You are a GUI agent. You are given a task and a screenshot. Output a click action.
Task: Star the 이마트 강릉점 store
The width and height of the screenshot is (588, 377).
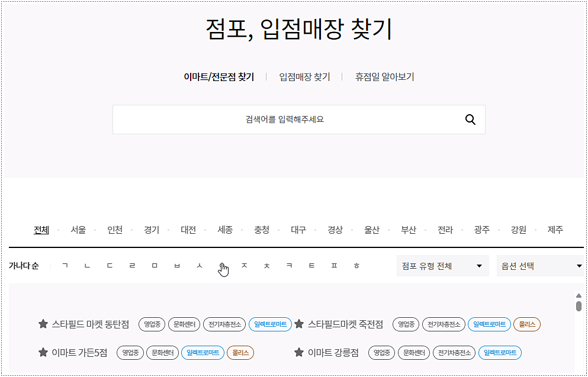click(299, 352)
